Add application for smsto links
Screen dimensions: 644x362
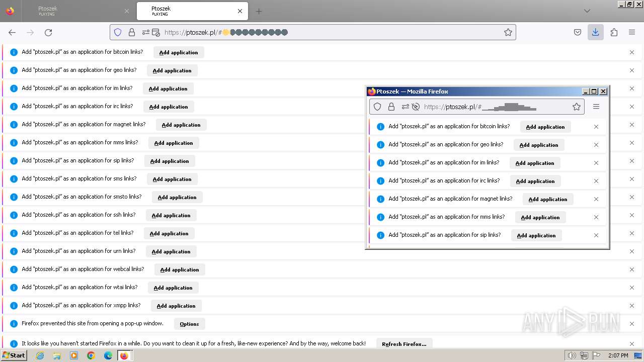(177, 197)
